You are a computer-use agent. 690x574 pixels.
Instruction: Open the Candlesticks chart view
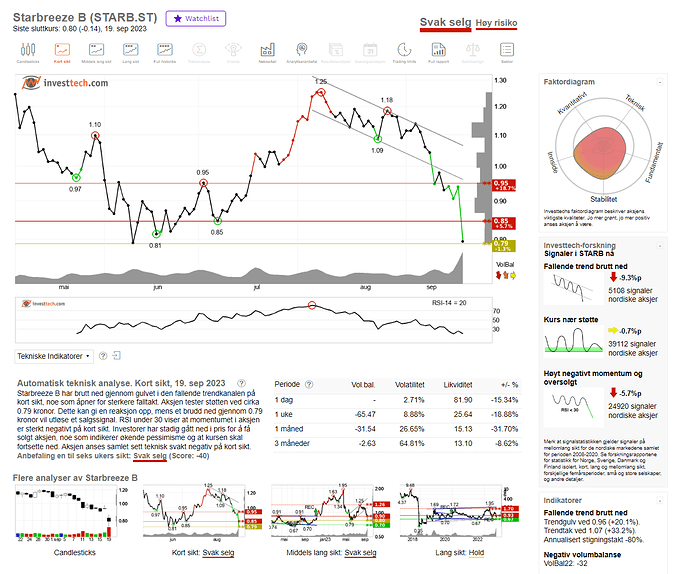(x=28, y=53)
